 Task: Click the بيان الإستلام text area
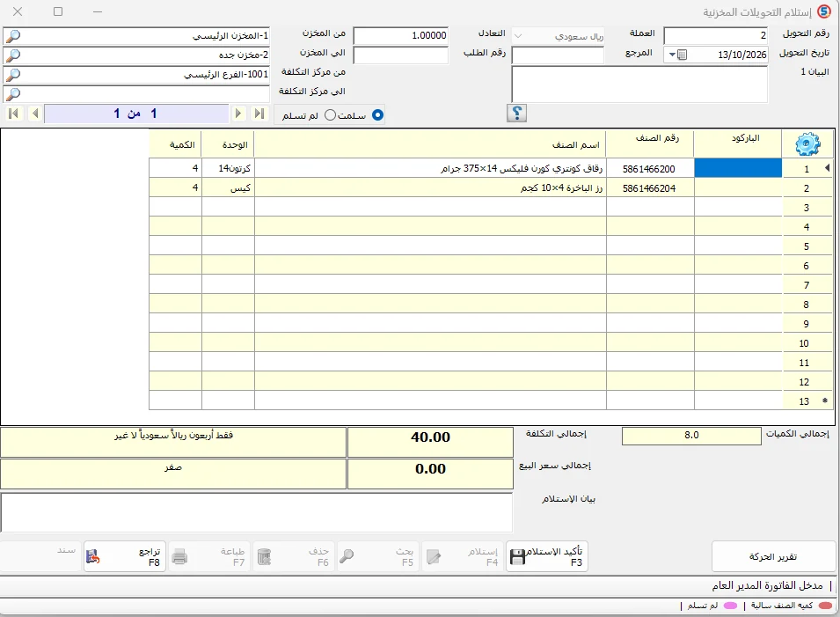(257, 512)
